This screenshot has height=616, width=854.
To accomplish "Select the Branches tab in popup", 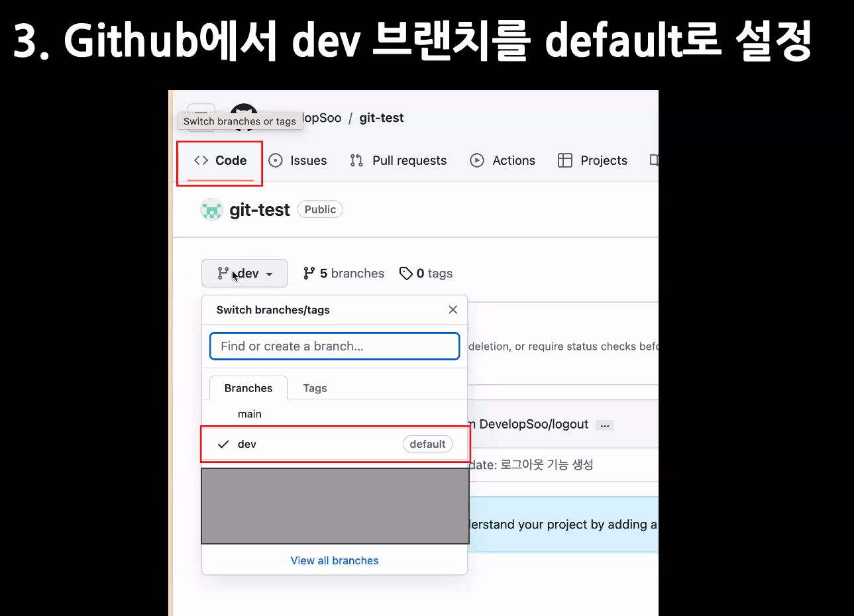I will tap(248, 388).
